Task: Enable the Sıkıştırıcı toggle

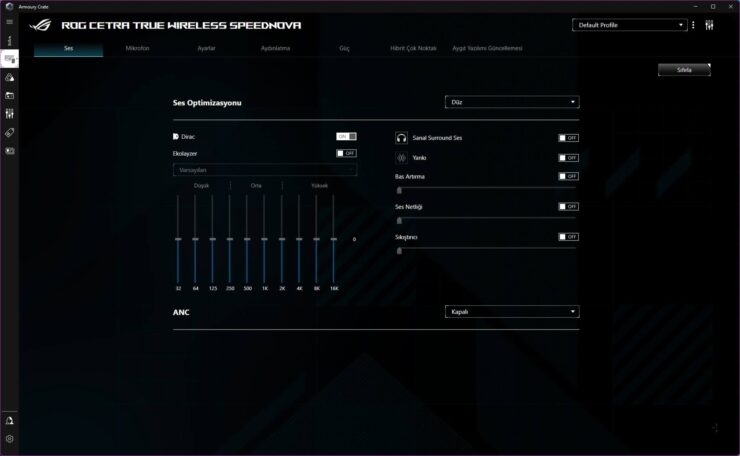Action: pos(568,236)
